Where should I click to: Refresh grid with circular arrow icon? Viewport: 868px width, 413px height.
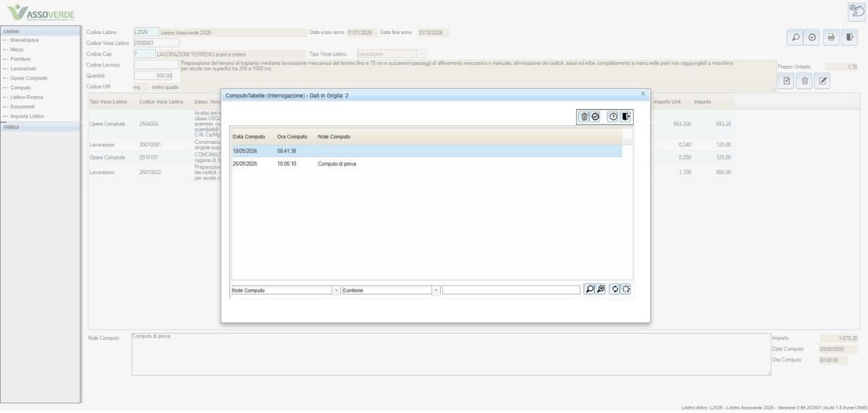pyautogui.click(x=614, y=289)
